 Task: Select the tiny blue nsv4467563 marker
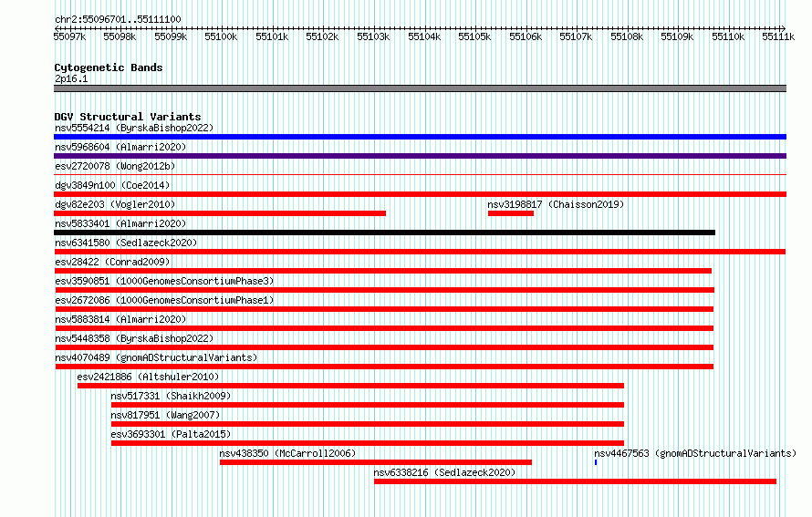click(596, 462)
